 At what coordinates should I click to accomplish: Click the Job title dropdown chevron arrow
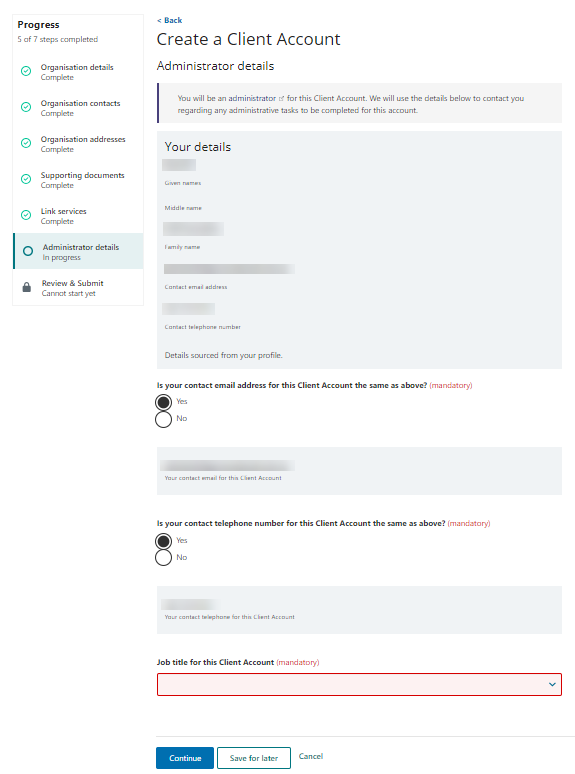552,685
